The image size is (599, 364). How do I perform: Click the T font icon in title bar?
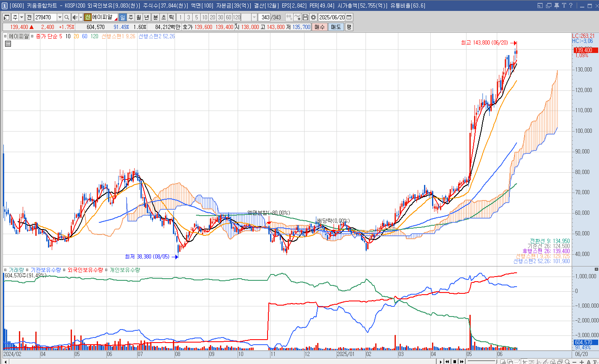[564, 5]
